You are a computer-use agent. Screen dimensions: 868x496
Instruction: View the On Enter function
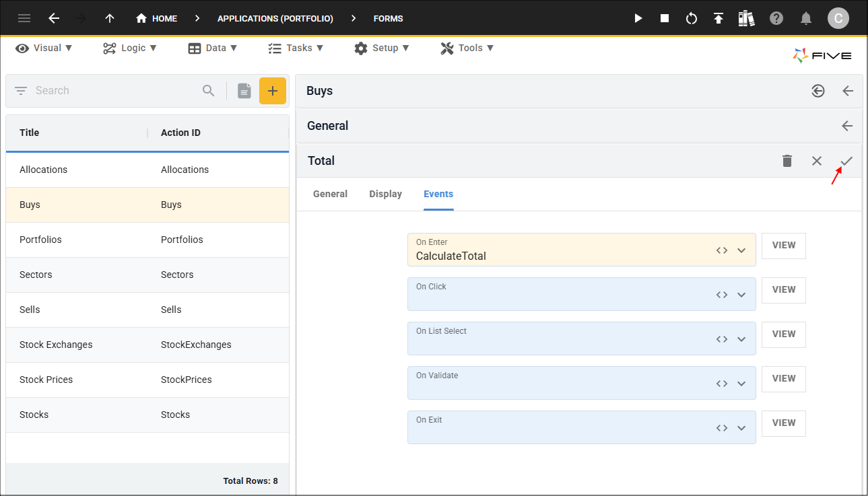[784, 246]
